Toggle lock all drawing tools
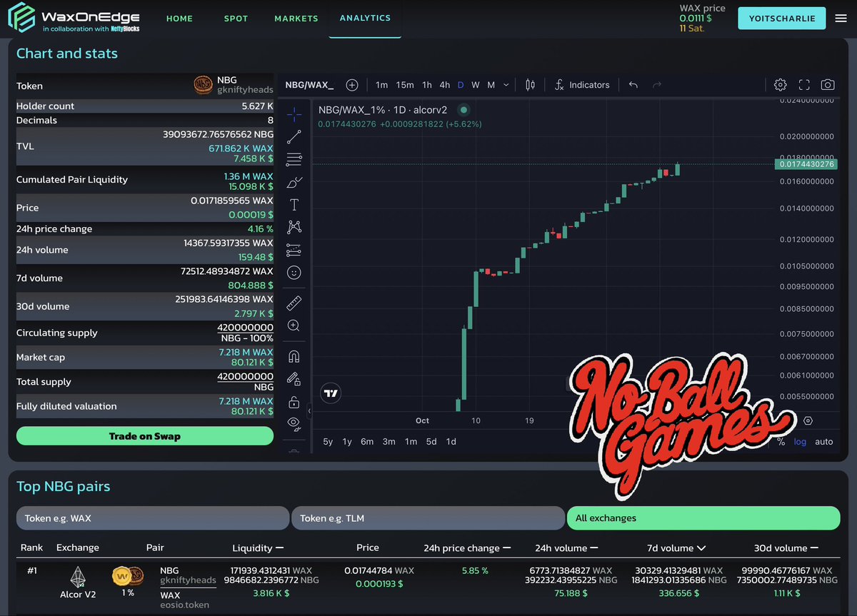857x616 pixels. point(294,402)
